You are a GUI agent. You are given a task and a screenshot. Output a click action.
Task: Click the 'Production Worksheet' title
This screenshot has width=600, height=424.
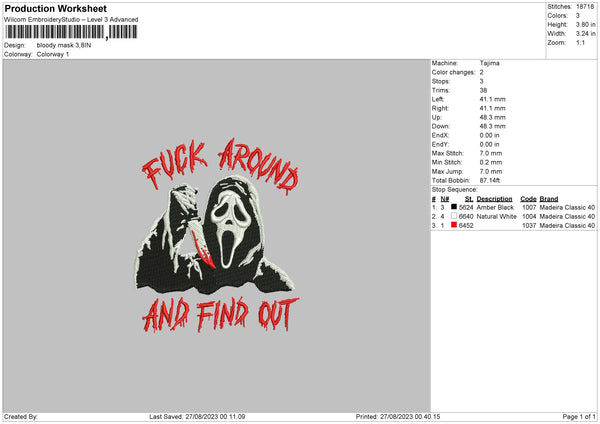click(x=55, y=8)
